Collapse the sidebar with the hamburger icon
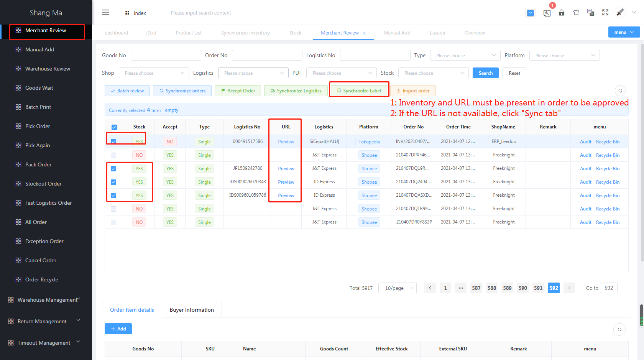 tap(105, 13)
